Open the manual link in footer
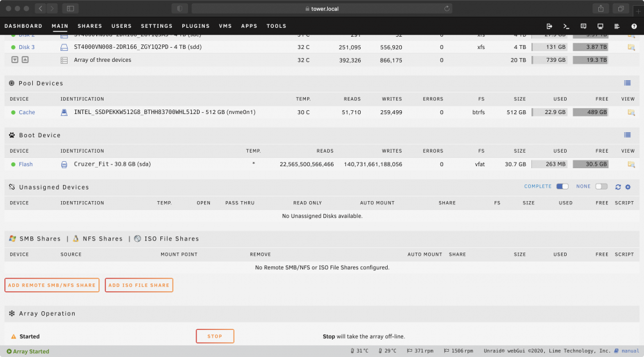 coord(630,351)
